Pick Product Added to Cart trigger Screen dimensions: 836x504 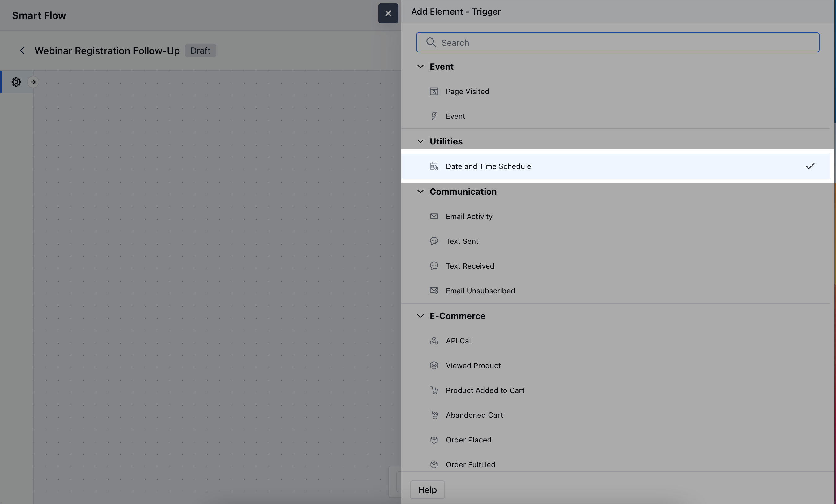coord(615,390)
